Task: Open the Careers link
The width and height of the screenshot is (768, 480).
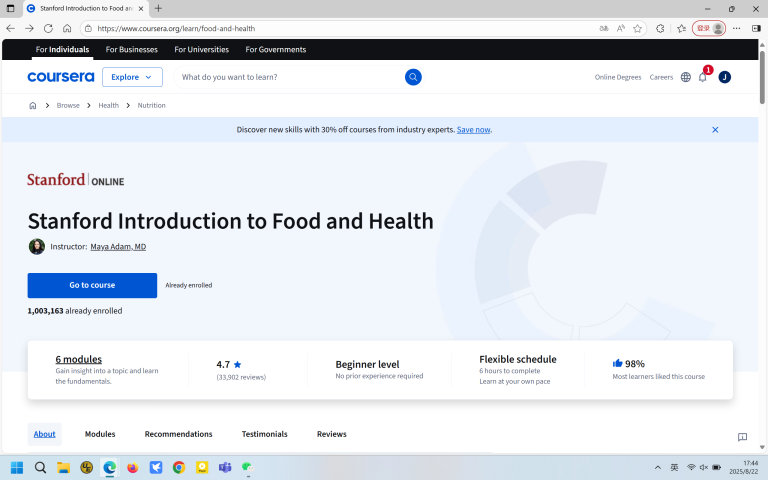Action: (661, 77)
